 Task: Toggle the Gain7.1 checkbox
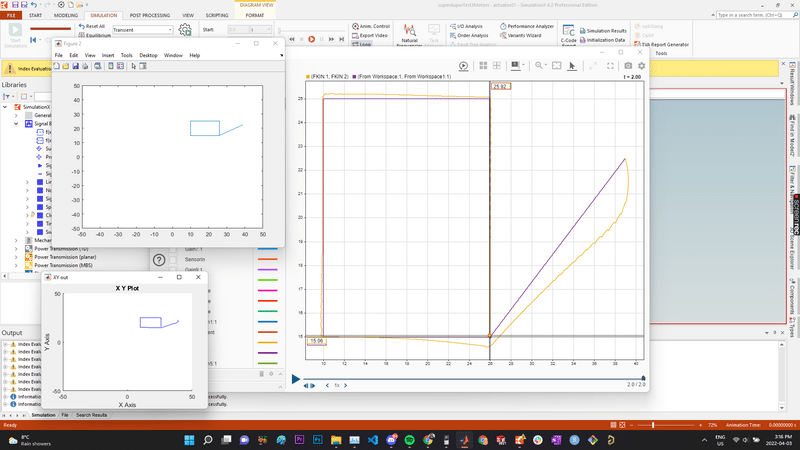[x=173, y=249]
